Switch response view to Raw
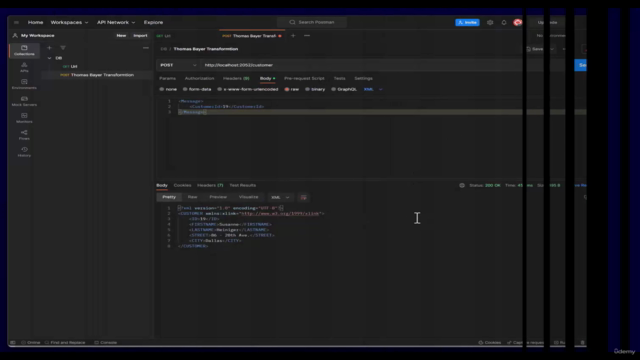Screen dimensions: 640x360 coord(192,197)
